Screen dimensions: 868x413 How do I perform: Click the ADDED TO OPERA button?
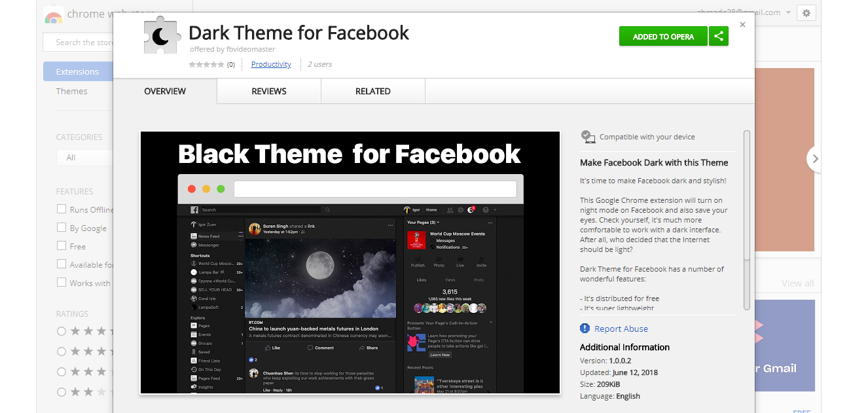pos(663,36)
